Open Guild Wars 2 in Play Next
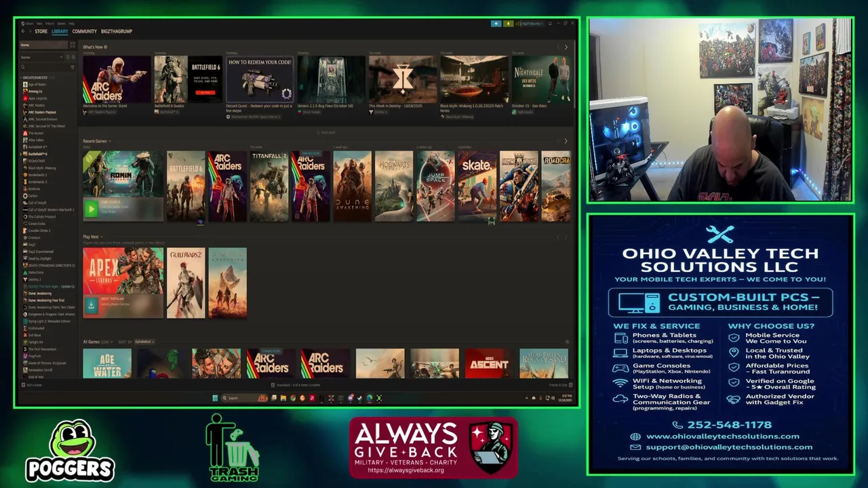 (186, 283)
